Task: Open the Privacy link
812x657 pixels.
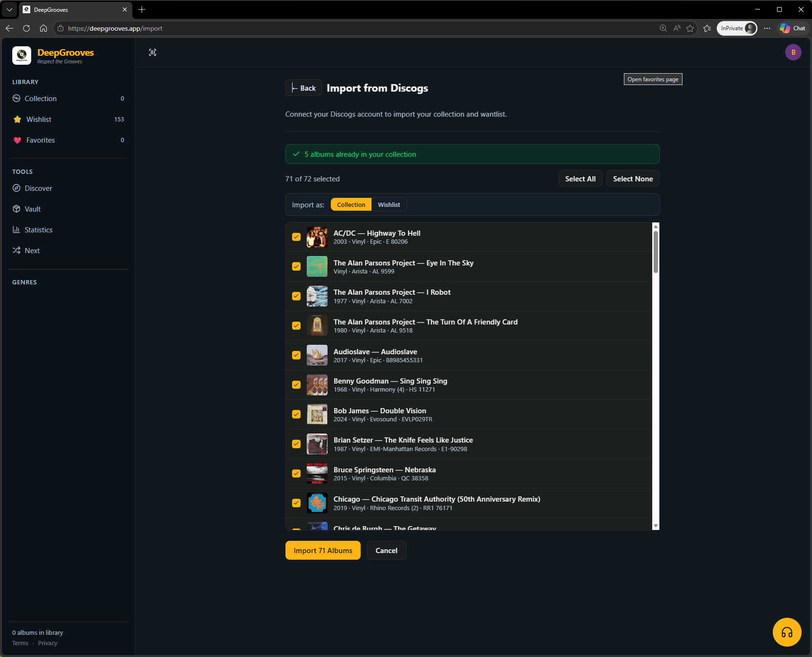Action: click(48, 643)
